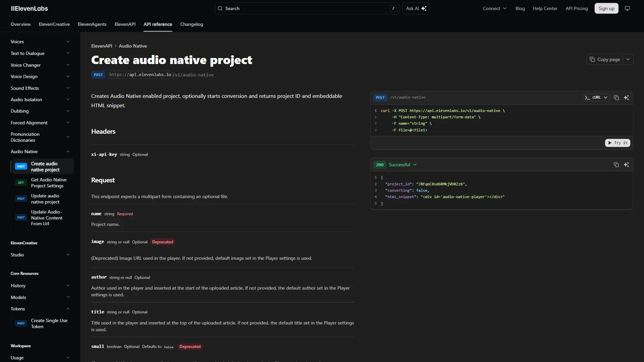Click the xi-api-key parameter name
This screenshot has width=644, height=362.
104,155
